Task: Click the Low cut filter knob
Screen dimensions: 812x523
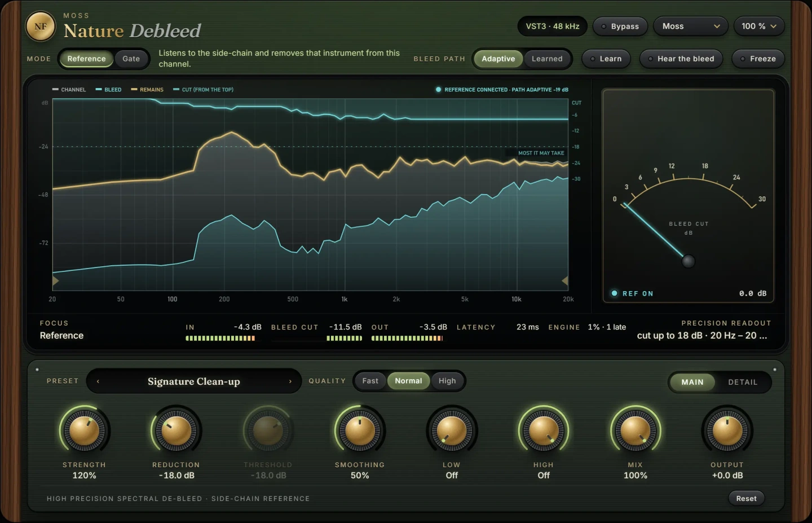Action: coord(452,431)
